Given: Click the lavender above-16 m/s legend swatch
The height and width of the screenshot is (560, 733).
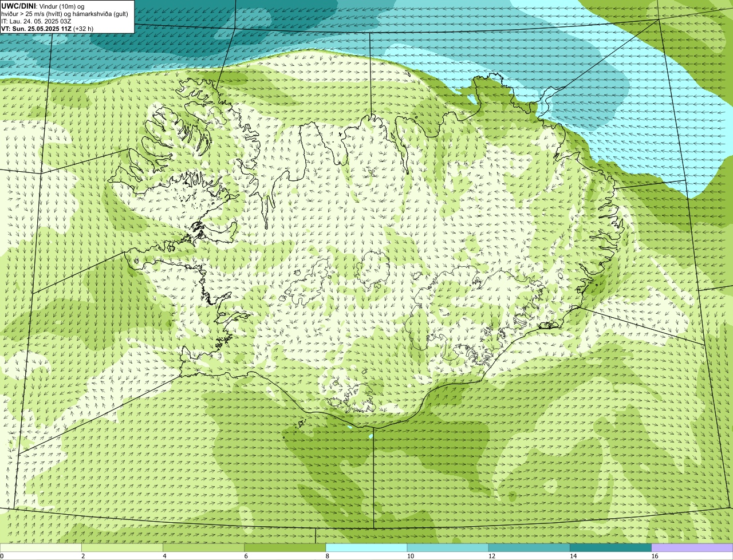Looking at the screenshot, I should pos(692,547).
